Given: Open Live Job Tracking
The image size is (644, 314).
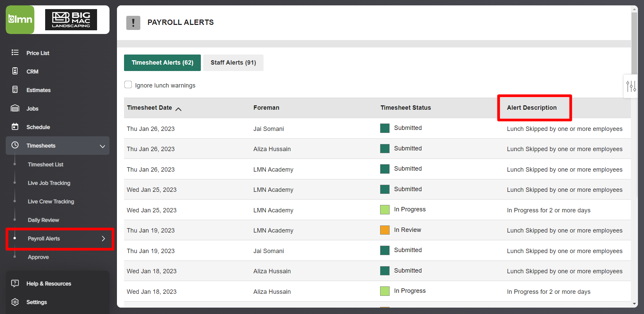Looking at the screenshot, I should [49, 183].
